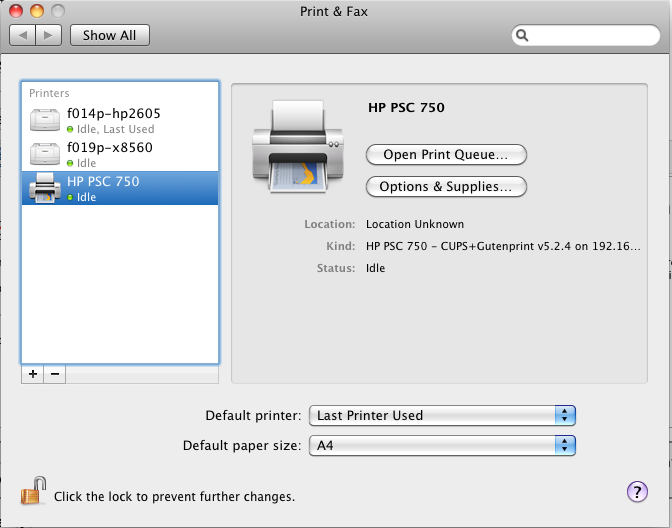Image resolution: width=672 pixels, height=528 pixels.
Task: Click green status dot of f014p-hp2605
Action: coord(70,129)
